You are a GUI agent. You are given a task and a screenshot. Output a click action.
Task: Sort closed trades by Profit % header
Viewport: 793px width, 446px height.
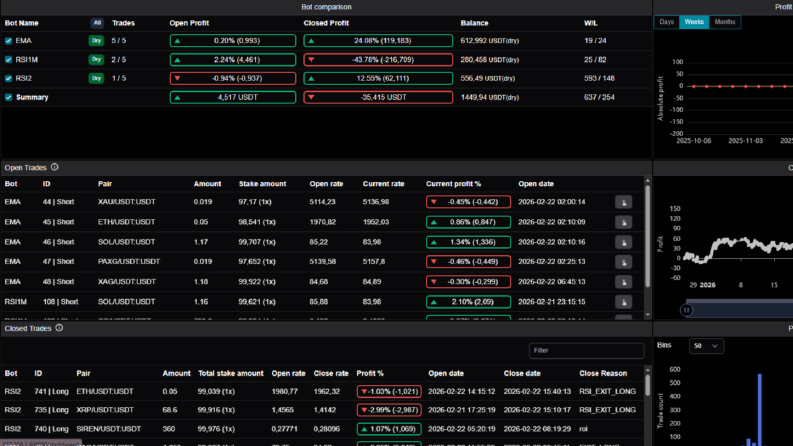(x=370, y=374)
